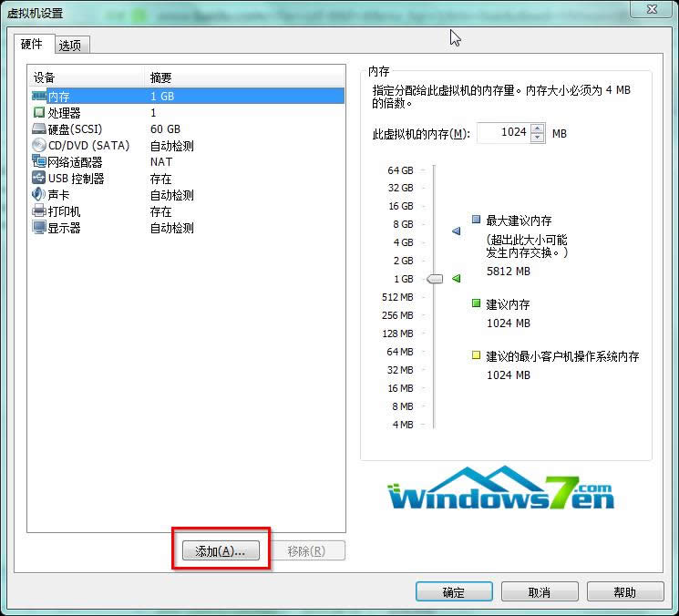
Task: Click the 添加(A)... button
Action: [220, 551]
